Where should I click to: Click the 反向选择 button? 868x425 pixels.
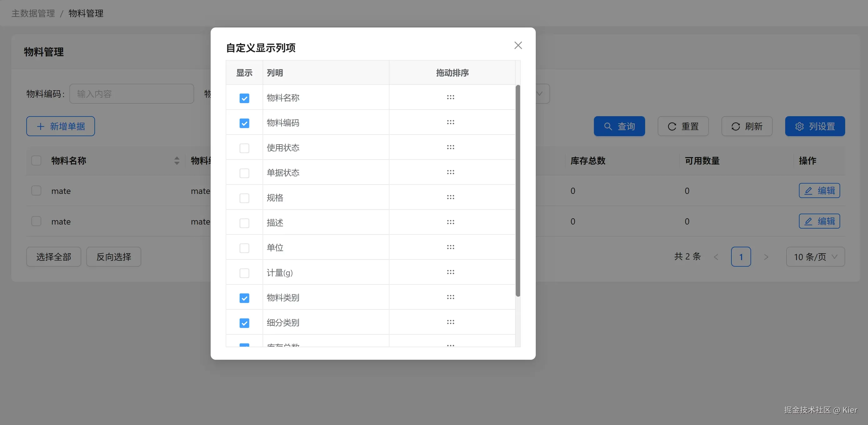(x=113, y=257)
